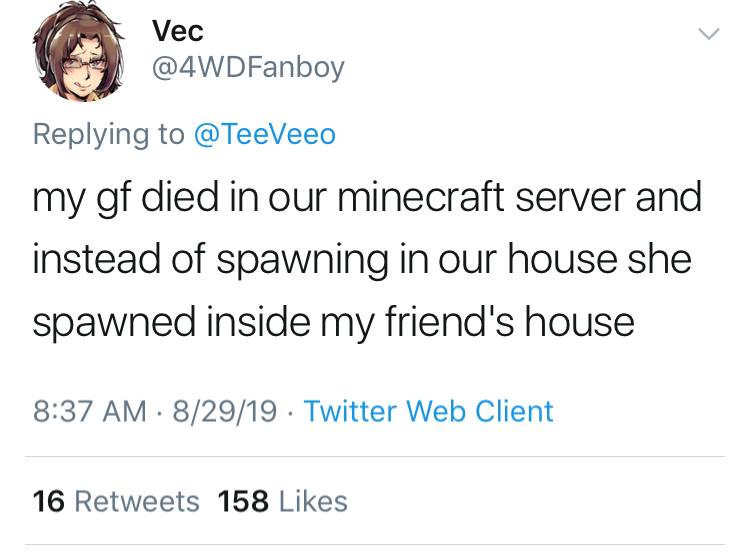Click the @4WDFanboy handle
The image size is (750, 556).
tap(248, 67)
